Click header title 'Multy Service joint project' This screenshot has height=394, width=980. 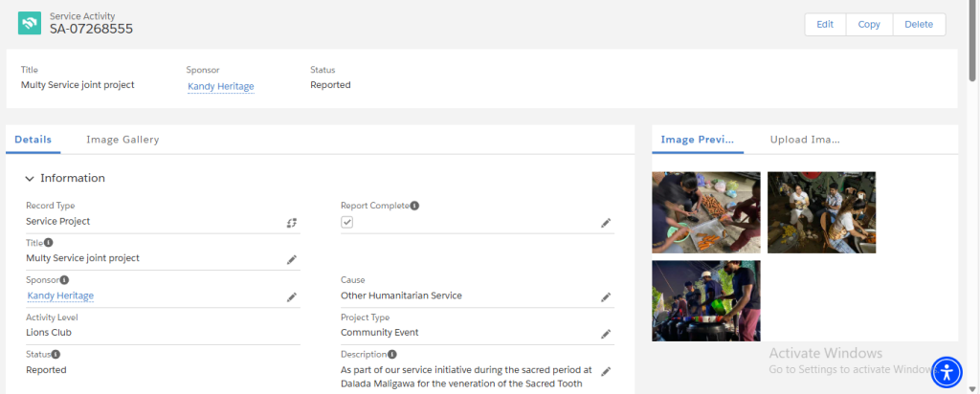tap(78, 85)
